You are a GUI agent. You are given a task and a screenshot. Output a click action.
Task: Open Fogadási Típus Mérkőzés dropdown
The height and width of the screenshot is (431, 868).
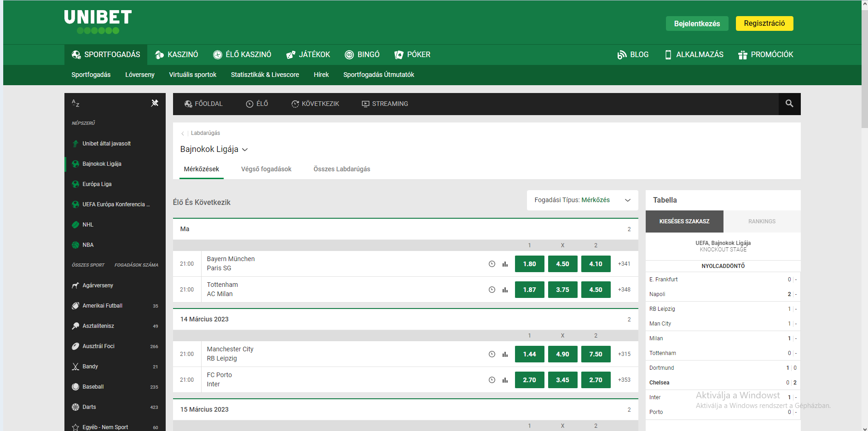[x=582, y=200]
